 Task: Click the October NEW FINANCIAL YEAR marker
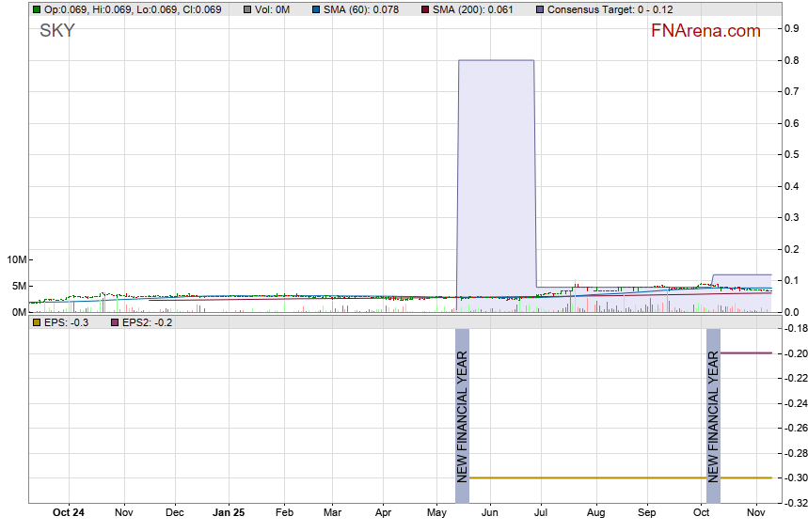[713, 406]
